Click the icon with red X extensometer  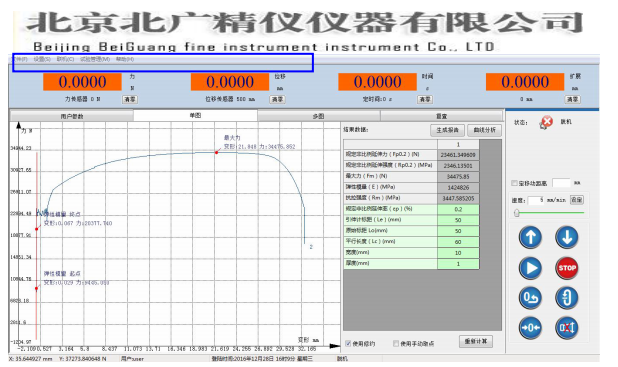pos(567,328)
